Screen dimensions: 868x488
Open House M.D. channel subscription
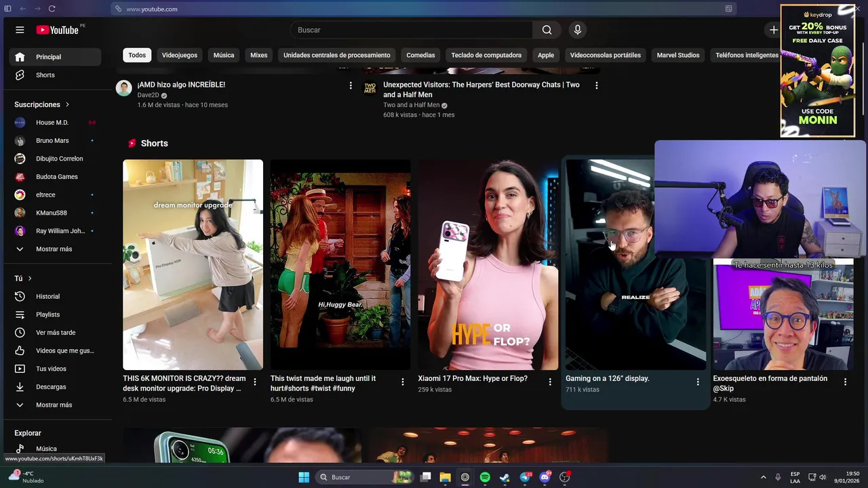55,123
